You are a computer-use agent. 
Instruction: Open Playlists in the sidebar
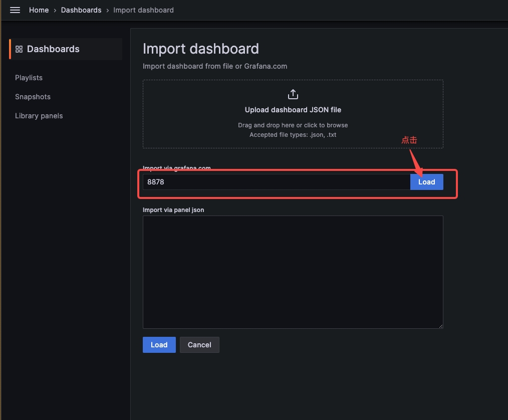click(29, 78)
